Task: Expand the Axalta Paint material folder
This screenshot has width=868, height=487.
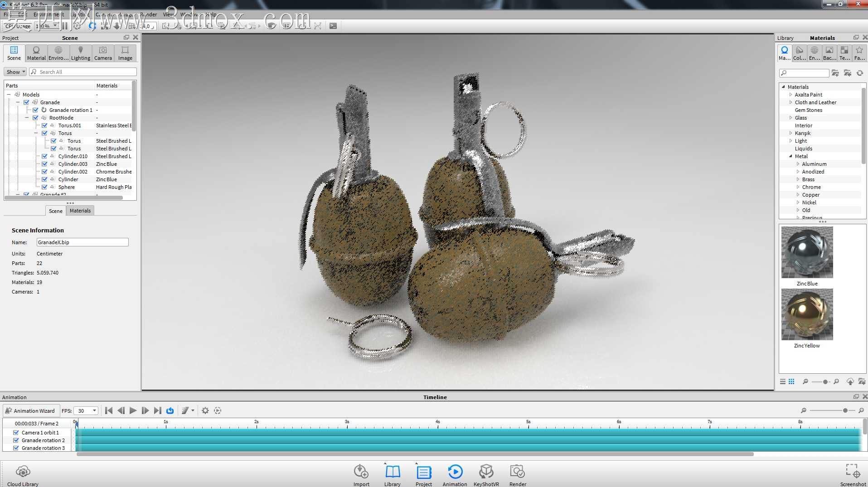Action: (791, 95)
